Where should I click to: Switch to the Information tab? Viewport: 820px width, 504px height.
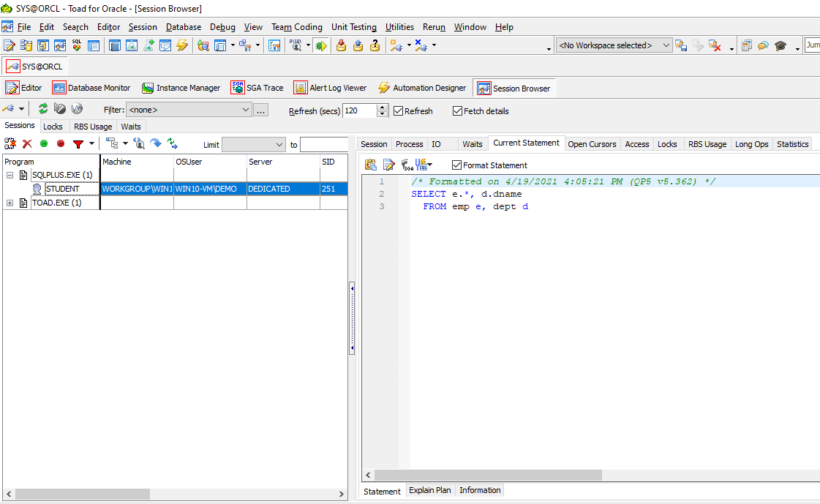(x=480, y=490)
